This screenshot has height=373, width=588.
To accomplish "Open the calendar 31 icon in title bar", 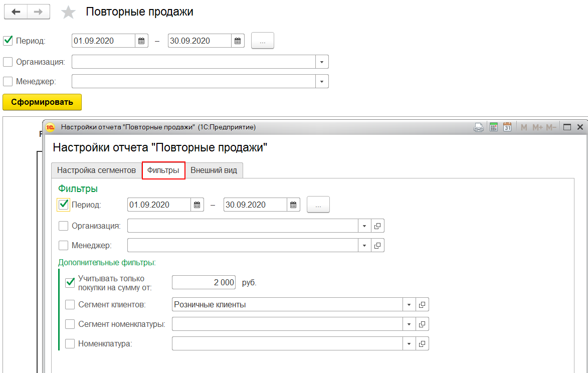I will pyautogui.click(x=507, y=127).
